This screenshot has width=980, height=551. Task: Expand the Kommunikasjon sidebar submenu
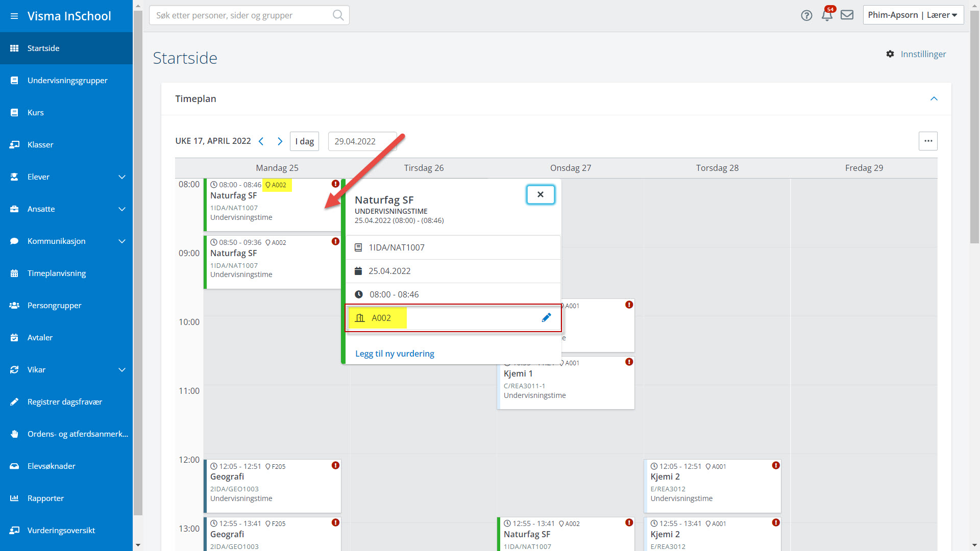[122, 241]
